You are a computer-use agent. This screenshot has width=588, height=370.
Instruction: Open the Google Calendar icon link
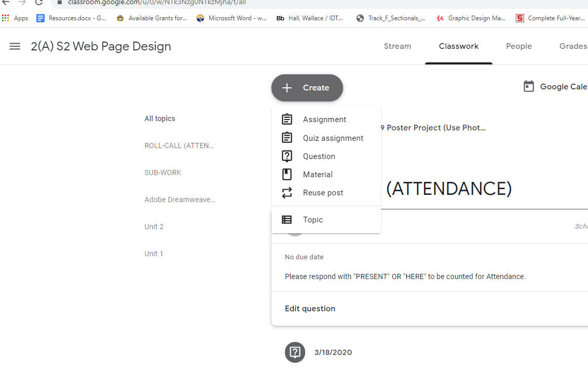pyautogui.click(x=528, y=86)
